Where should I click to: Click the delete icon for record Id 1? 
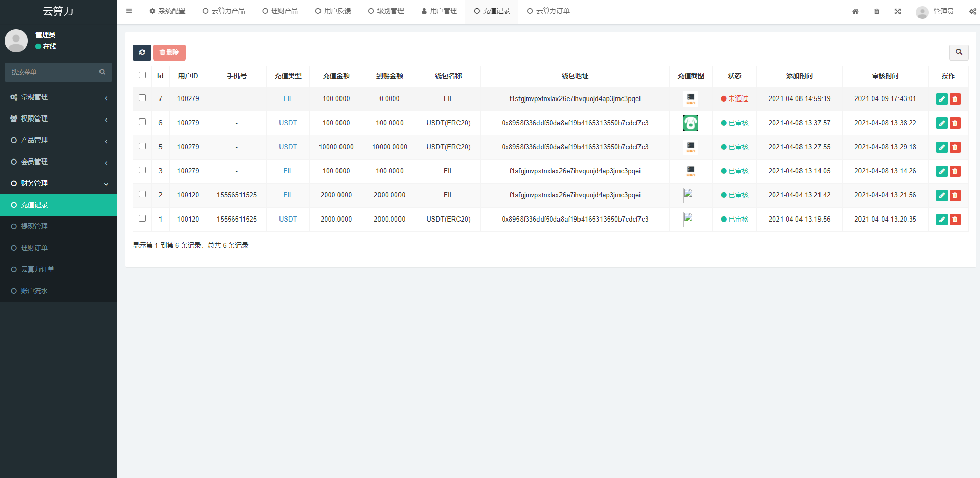tap(955, 219)
